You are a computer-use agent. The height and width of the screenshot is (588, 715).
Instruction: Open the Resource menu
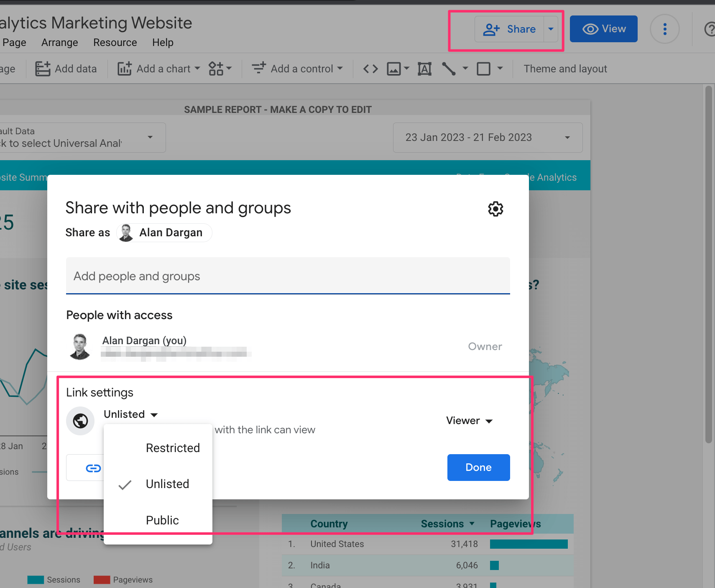(x=115, y=43)
